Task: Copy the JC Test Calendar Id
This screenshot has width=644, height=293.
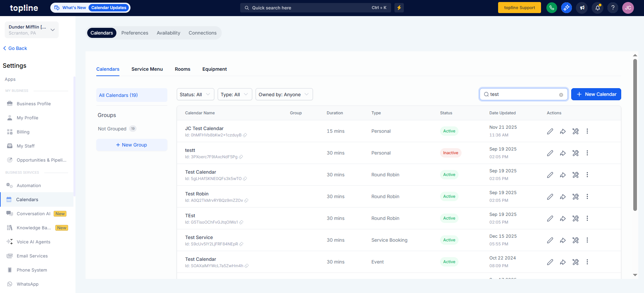Action: pos(245,135)
